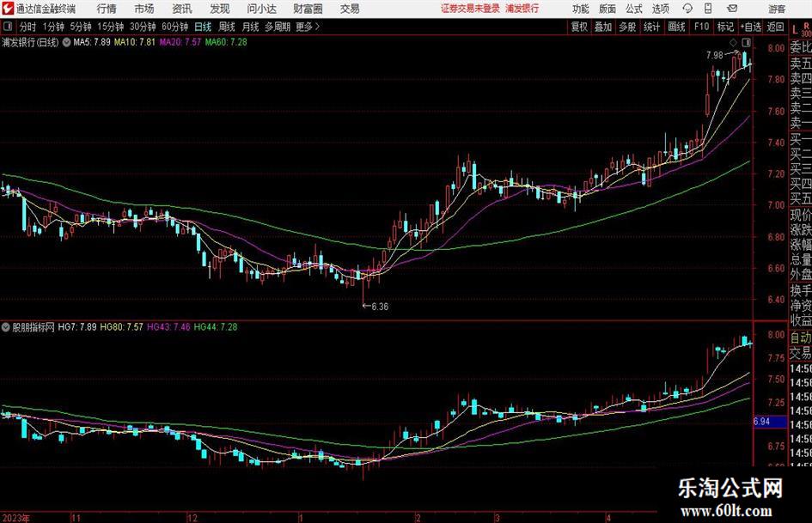Open the 发现 menu
The image size is (812, 523).
click(220, 9)
